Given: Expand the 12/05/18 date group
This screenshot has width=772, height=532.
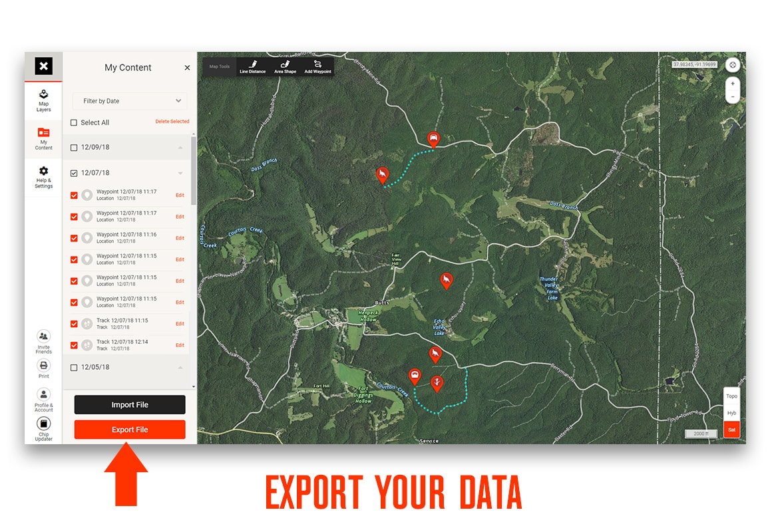Looking at the screenshot, I should 180,368.
